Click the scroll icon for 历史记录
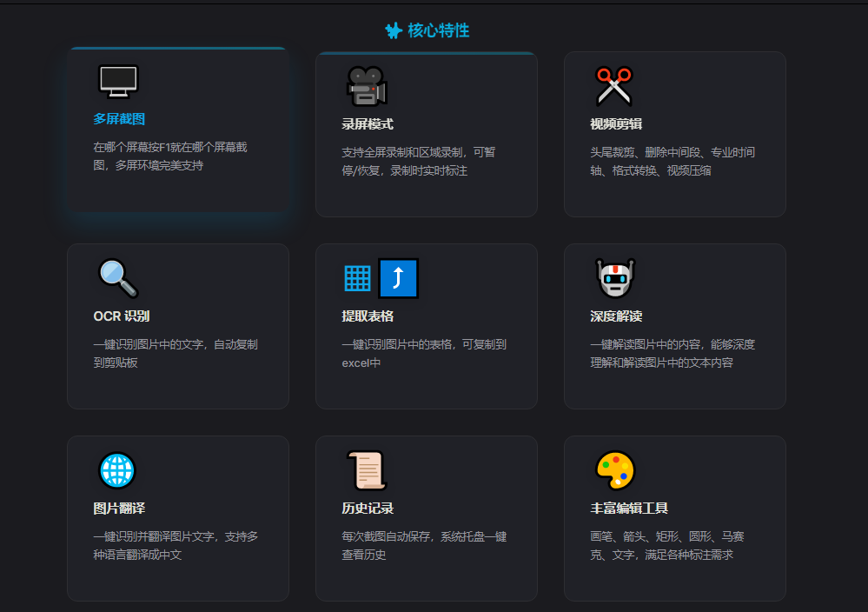The width and height of the screenshot is (868, 612). click(x=366, y=469)
